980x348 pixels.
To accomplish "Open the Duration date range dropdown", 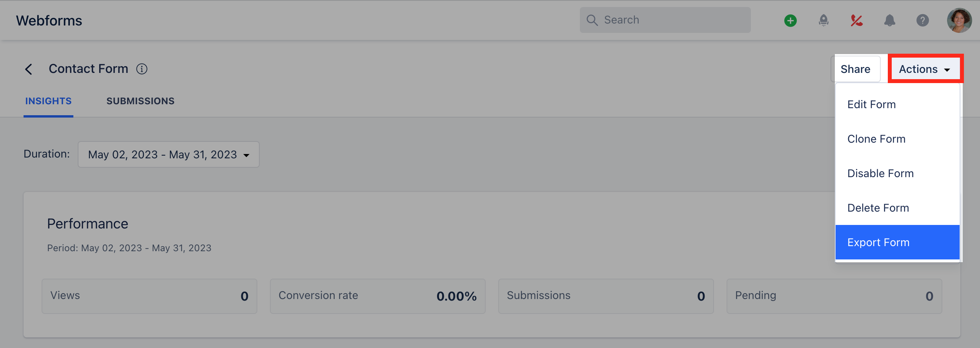I will point(169,154).
